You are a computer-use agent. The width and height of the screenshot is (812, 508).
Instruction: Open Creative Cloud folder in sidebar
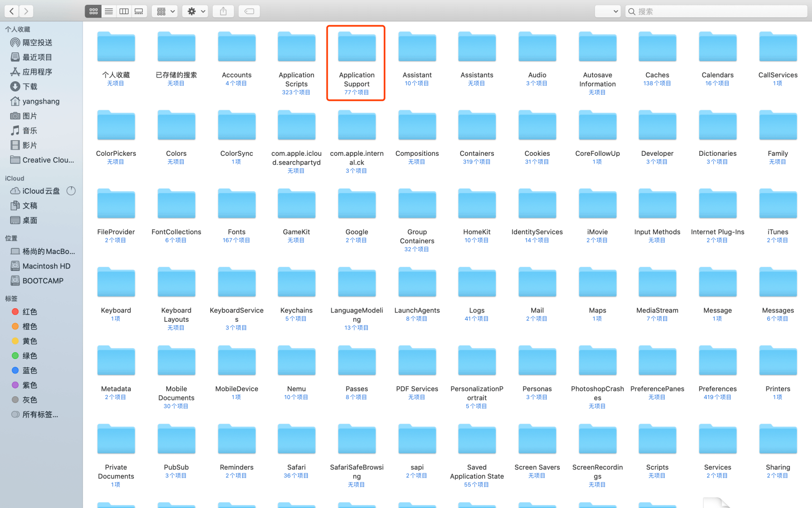click(x=43, y=160)
